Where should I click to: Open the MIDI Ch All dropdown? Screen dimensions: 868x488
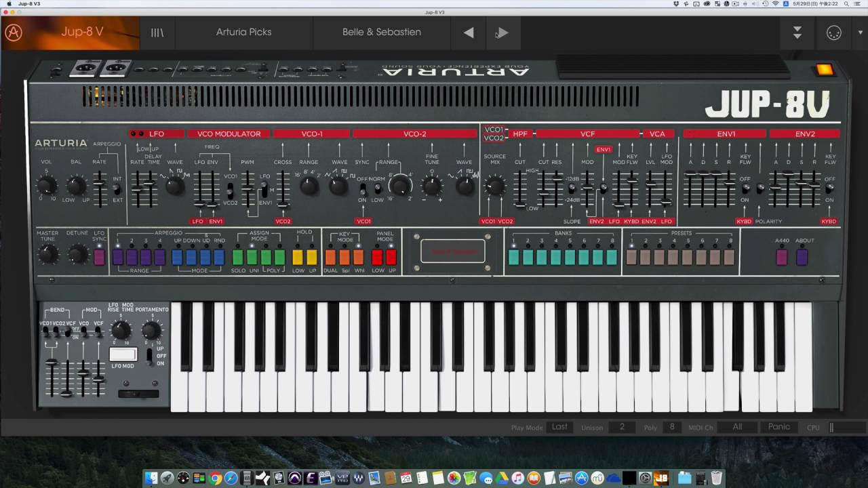738,427
